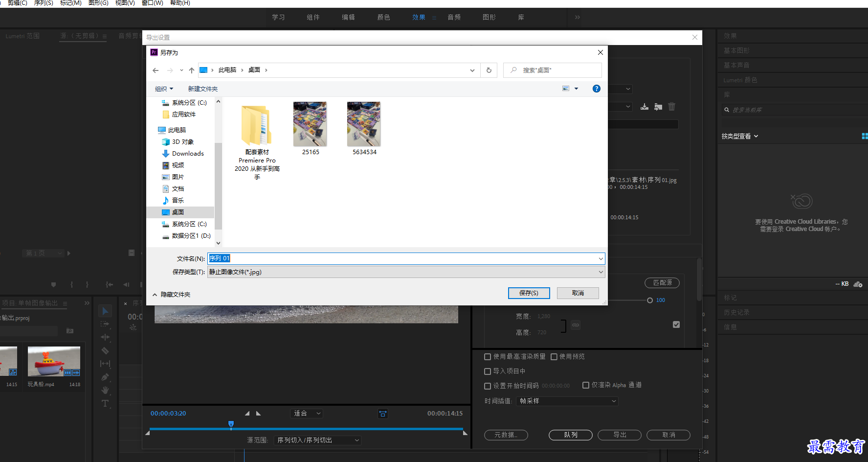Viewport: 868px width, 462px height.
Task: Select the Ripple Edit tool
Action: coord(105,337)
